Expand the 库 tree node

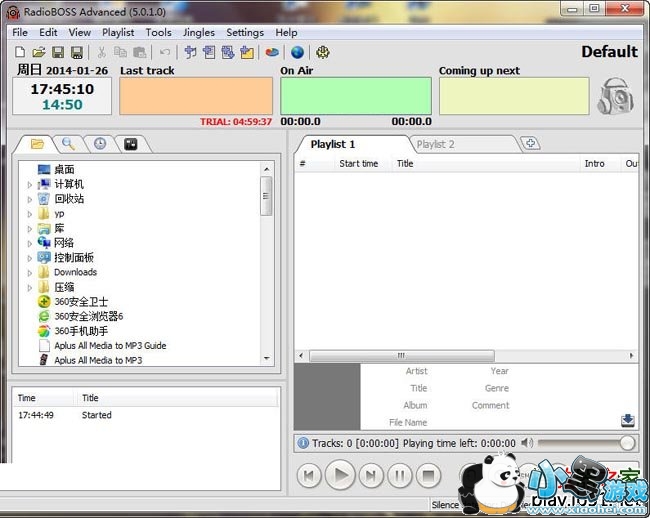29,229
